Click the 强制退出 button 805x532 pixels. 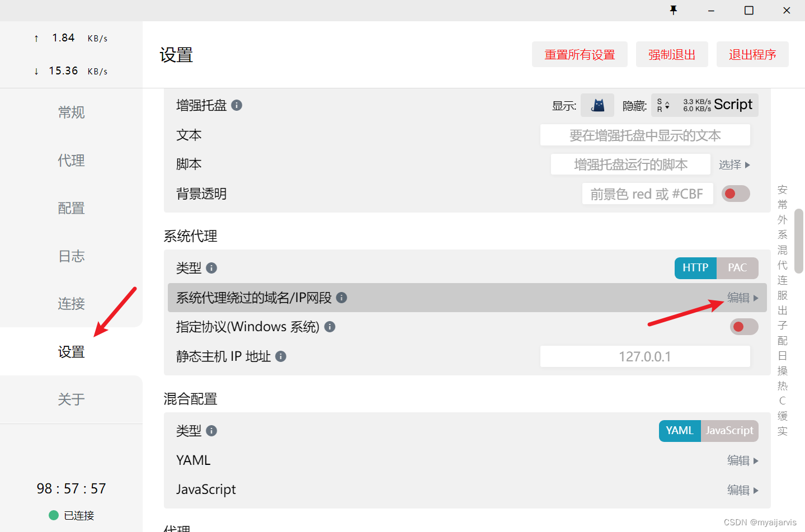pos(672,54)
